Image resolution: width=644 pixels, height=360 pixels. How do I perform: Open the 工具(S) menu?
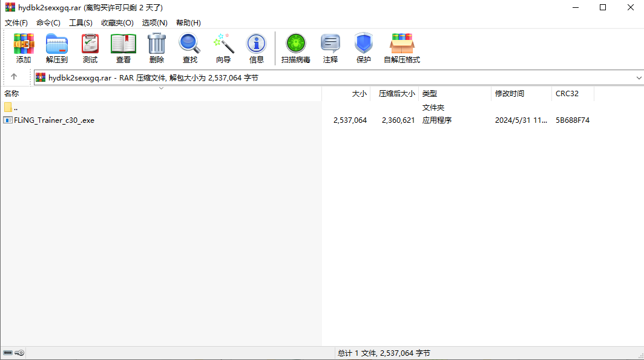pyautogui.click(x=80, y=23)
